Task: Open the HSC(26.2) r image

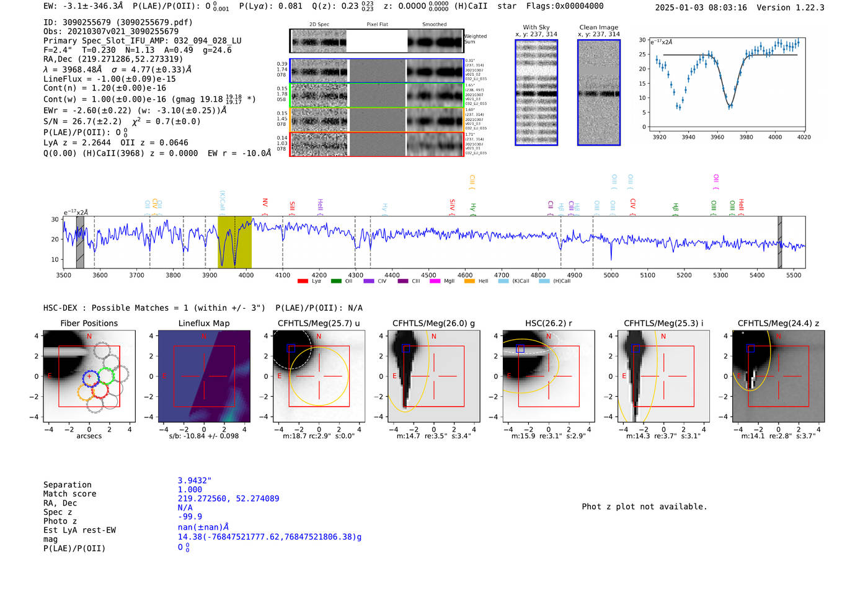Action: [x=548, y=376]
